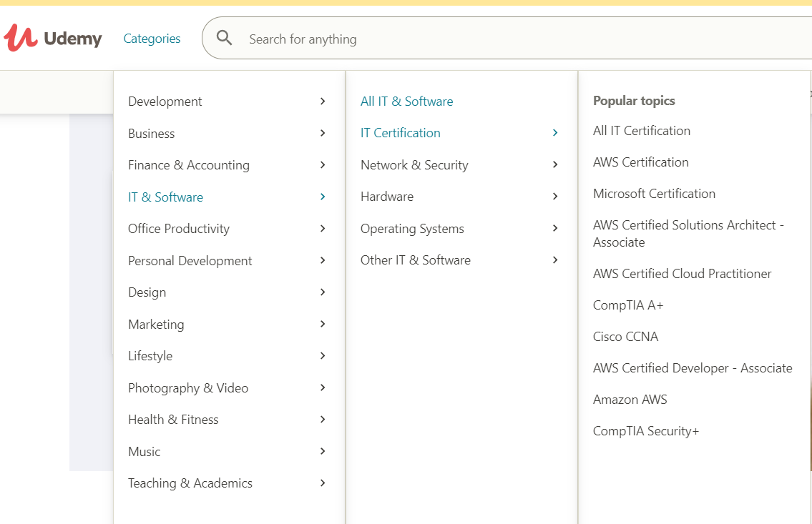Expand the Office Productivity chevron

323,229
